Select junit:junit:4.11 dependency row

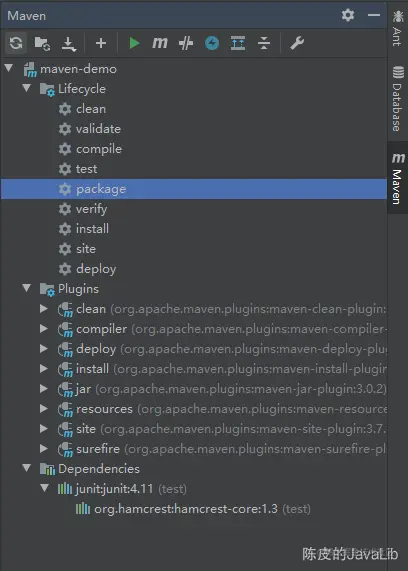(193, 489)
